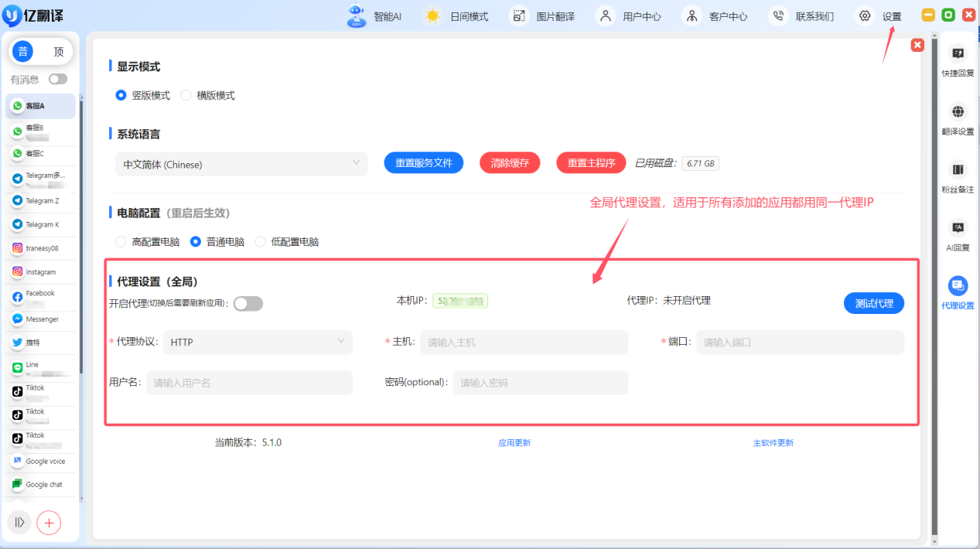Click the 清除缓存 clear cache button
The image size is (980, 549).
[509, 162]
